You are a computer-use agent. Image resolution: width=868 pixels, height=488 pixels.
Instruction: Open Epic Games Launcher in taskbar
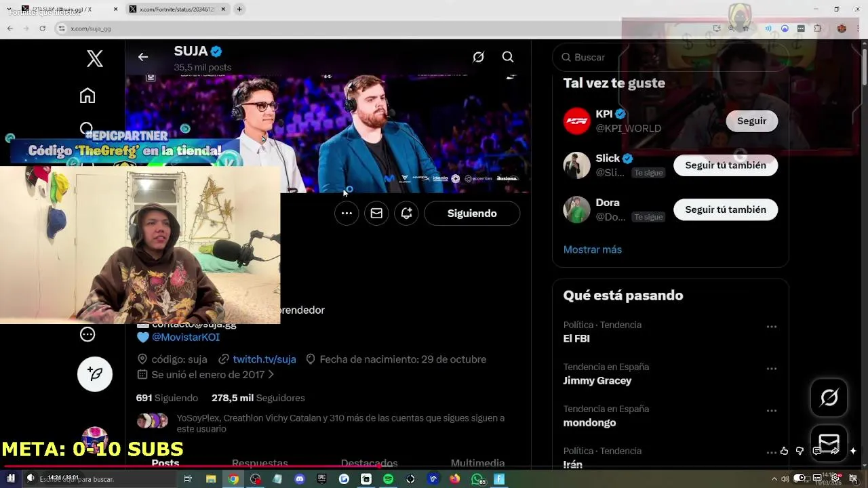click(x=322, y=479)
